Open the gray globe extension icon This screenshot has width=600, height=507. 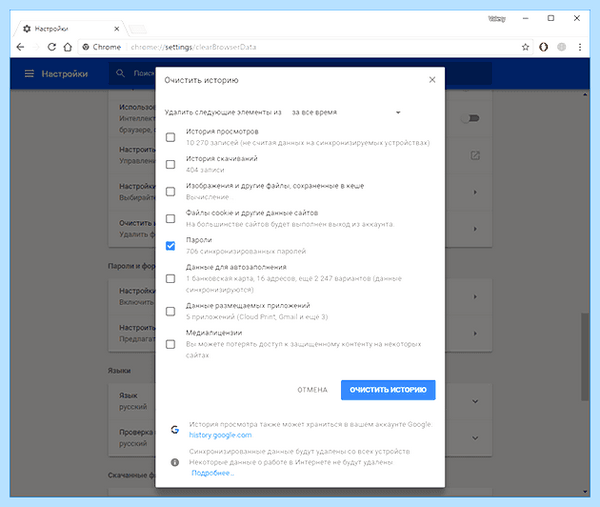(561, 47)
